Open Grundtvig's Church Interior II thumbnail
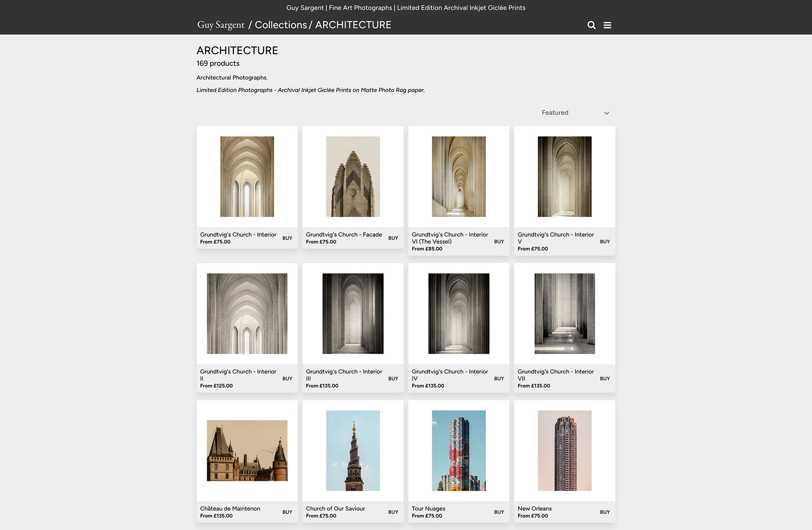Screen dimensions: 812x530 (x=247, y=314)
